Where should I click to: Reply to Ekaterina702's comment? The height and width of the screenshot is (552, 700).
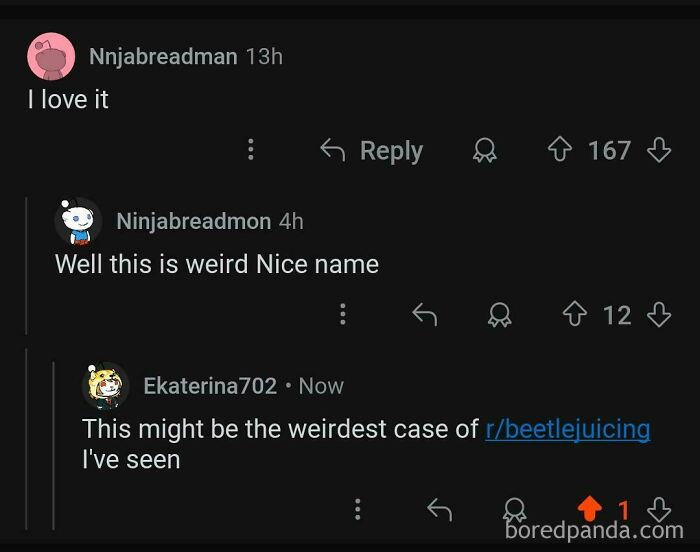(x=440, y=510)
